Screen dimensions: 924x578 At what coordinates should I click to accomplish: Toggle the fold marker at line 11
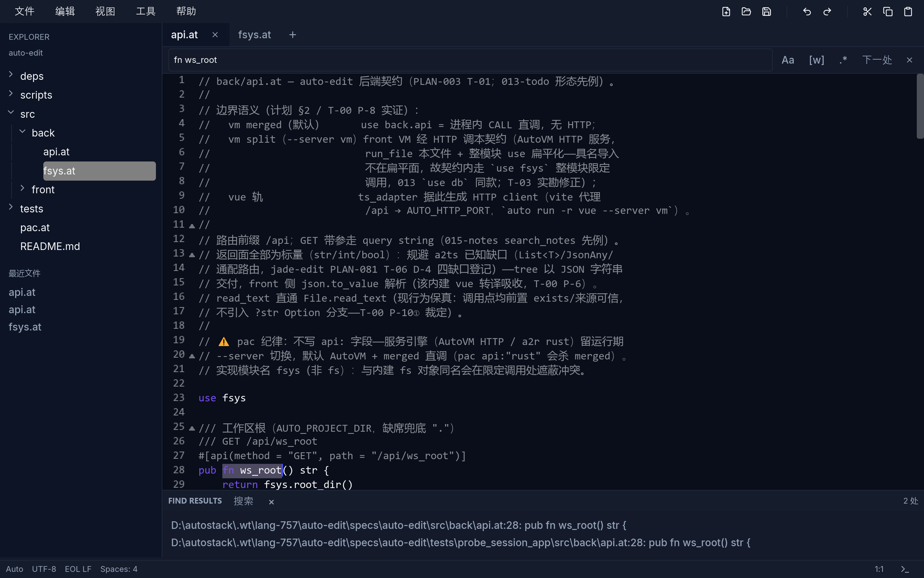tap(192, 225)
